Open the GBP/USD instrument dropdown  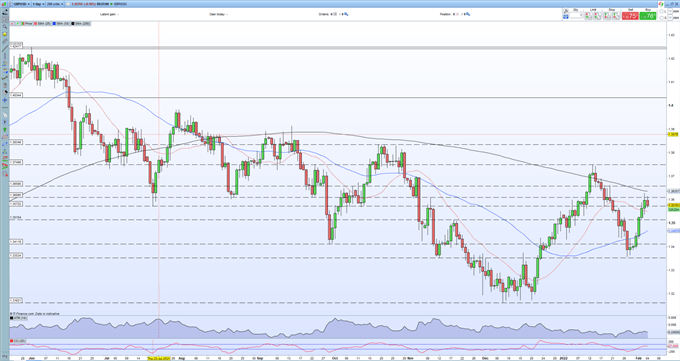pyautogui.click(x=22, y=4)
